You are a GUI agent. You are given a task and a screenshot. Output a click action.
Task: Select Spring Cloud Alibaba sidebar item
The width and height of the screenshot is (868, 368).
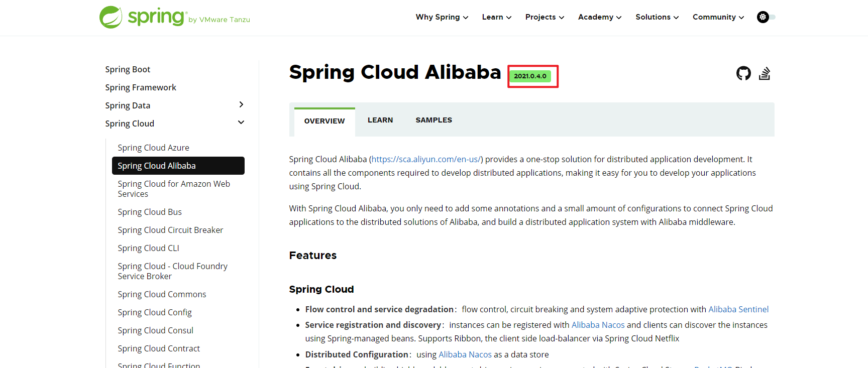point(178,166)
